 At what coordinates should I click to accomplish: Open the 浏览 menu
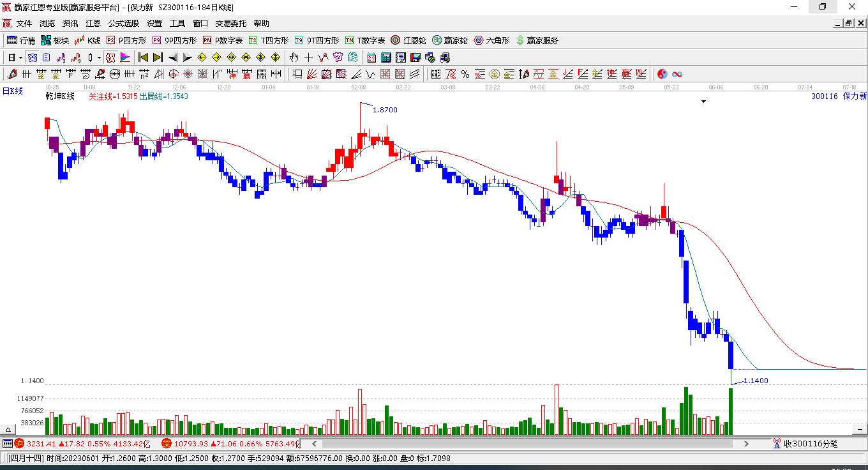47,24
